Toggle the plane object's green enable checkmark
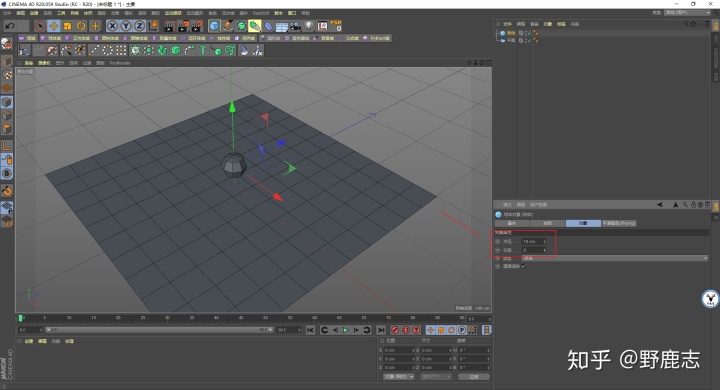Image resolution: width=720 pixels, height=390 pixels. pos(528,40)
